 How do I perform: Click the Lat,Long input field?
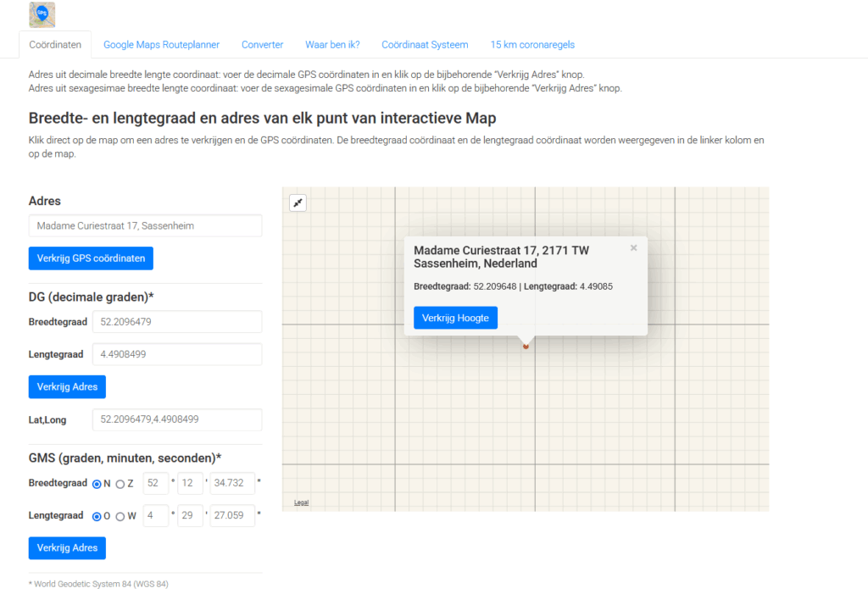tap(176, 419)
